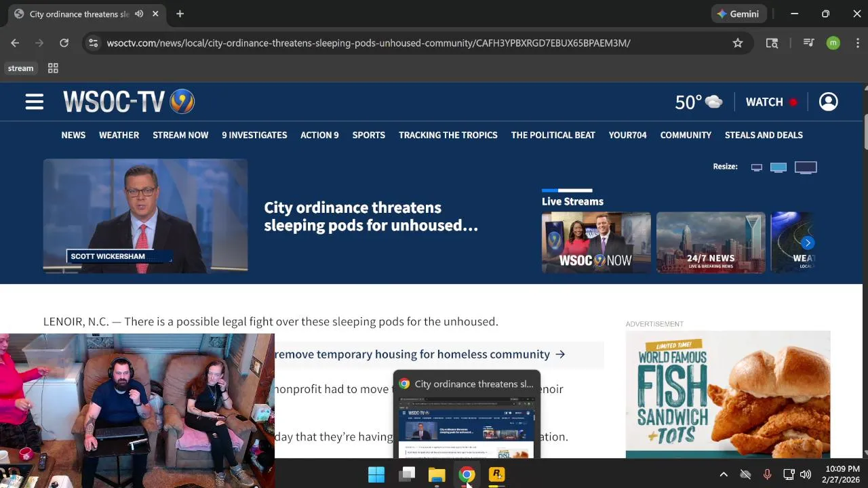Open Rockstar Games launcher in taskbar
Screen dimensions: 868x488
pyautogui.click(x=497, y=474)
